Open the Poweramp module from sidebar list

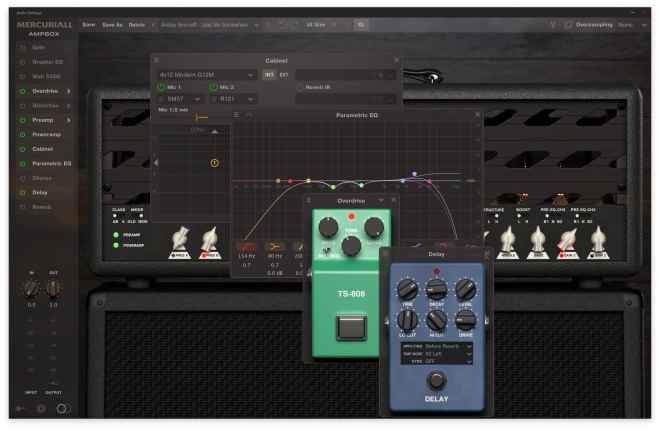[x=46, y=135]
